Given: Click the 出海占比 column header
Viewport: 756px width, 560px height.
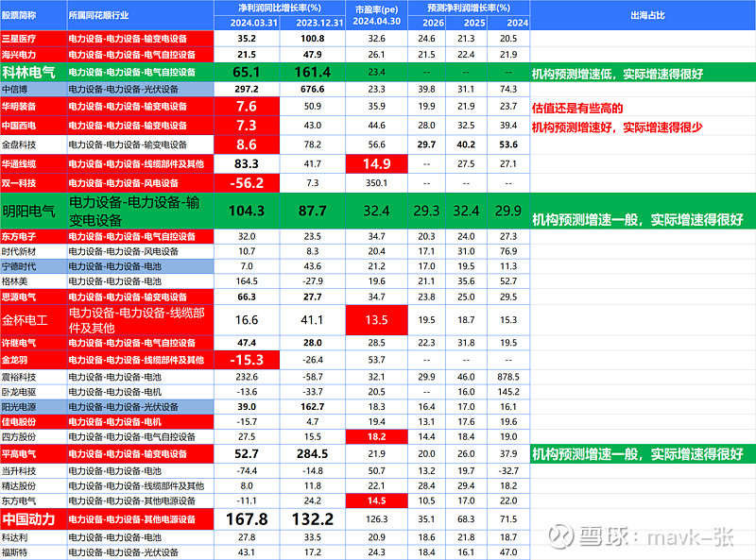Looking at the screenshot, I should coord(647,15).
